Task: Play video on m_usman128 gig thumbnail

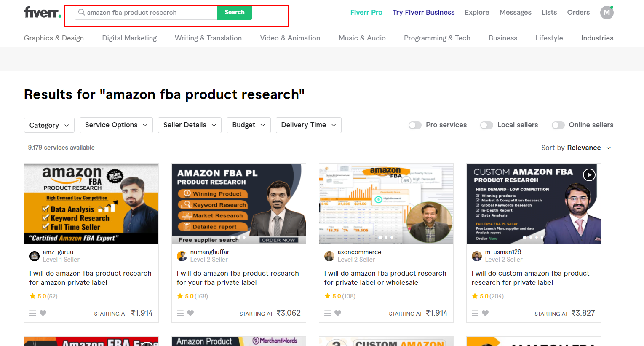Action: pyautogui.click(x=589, y=174)
